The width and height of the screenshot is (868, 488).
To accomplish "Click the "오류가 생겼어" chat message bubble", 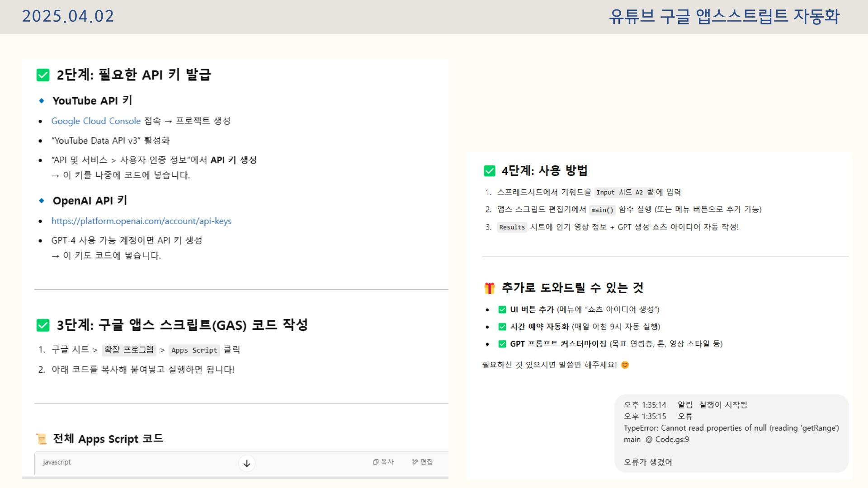I will point(648,462).
